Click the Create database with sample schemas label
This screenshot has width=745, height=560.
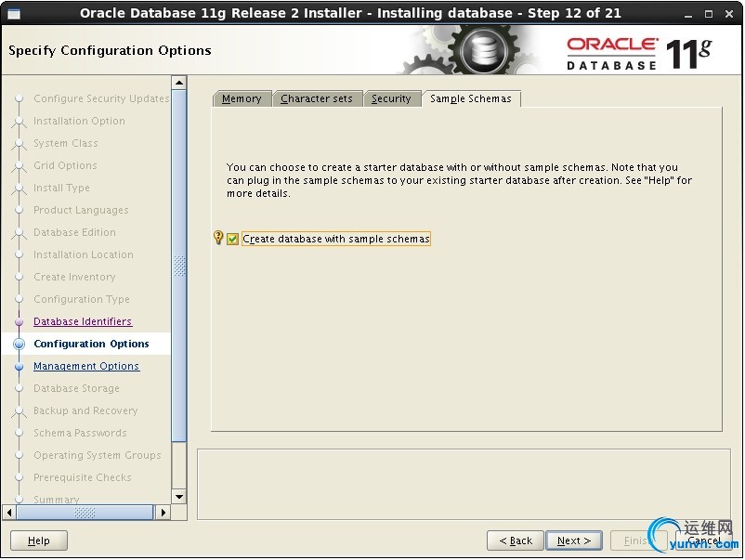[x=336, y=239]
